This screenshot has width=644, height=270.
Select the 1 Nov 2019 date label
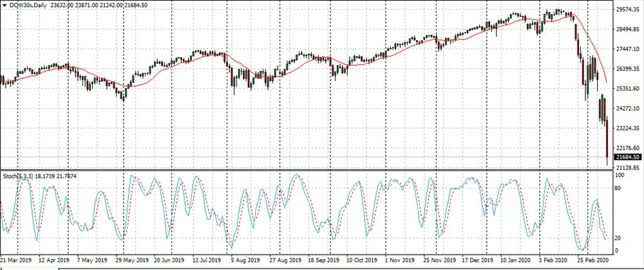coord(401,261)
